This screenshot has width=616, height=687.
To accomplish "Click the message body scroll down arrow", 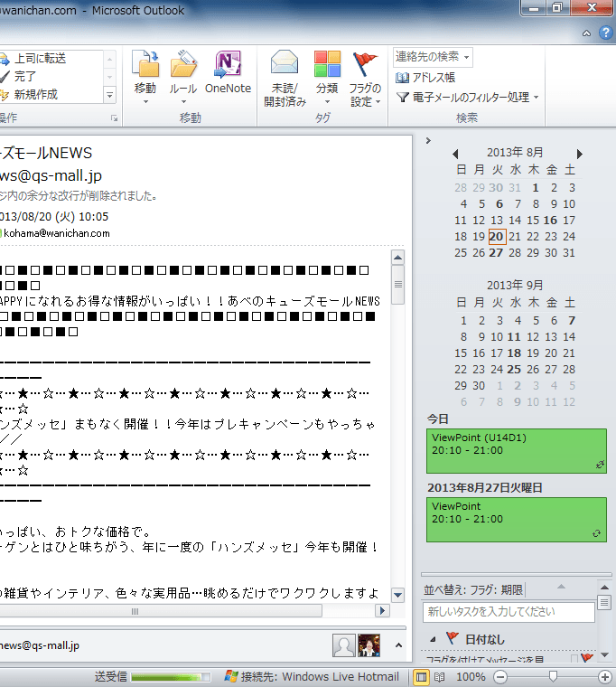I will 397,595.
